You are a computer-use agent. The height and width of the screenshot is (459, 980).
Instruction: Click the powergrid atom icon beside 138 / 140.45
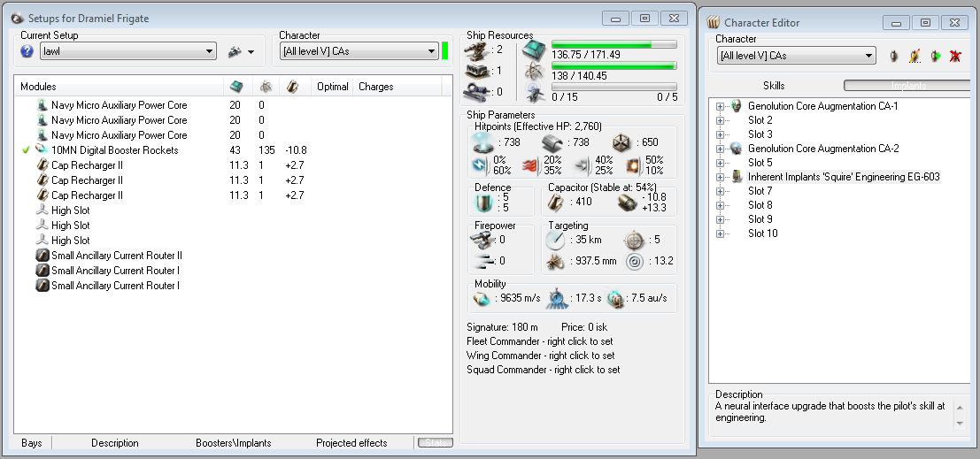point(534,70)
